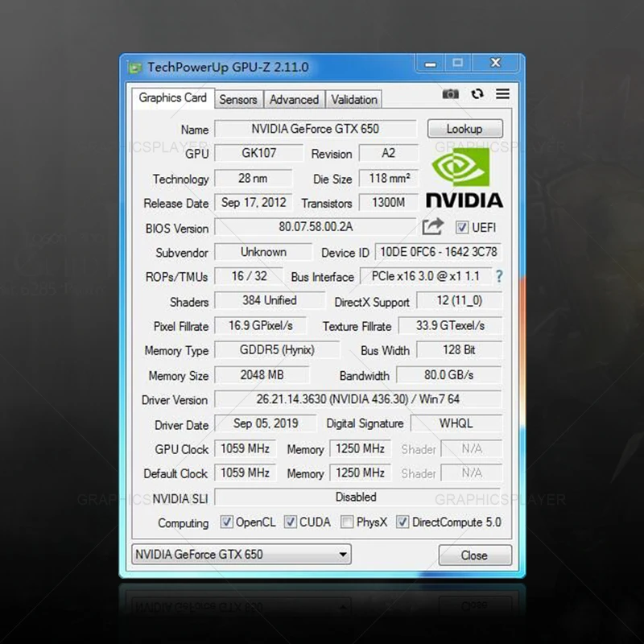Start render test via the question mark icon

point(498,277)
